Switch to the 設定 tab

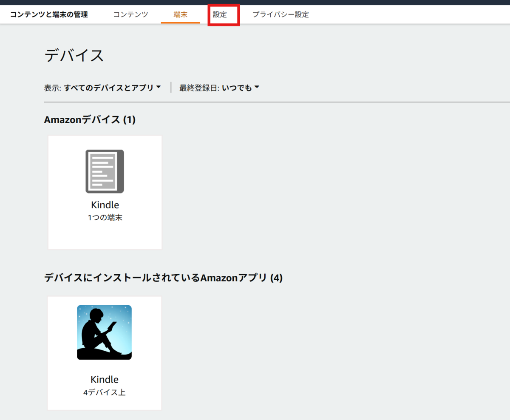220,14
